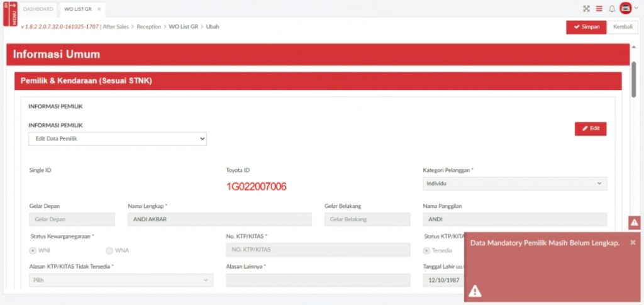
Task: Save the form with Simpan button
Action: 586,27
